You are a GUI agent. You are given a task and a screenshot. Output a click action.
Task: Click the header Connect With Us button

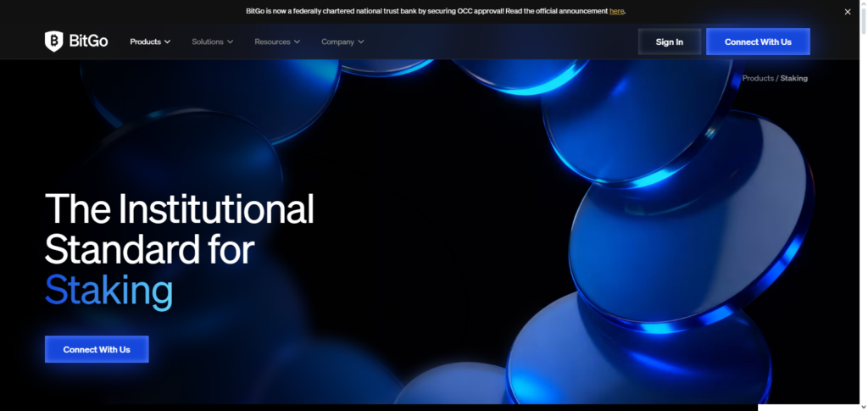point(758,42)
